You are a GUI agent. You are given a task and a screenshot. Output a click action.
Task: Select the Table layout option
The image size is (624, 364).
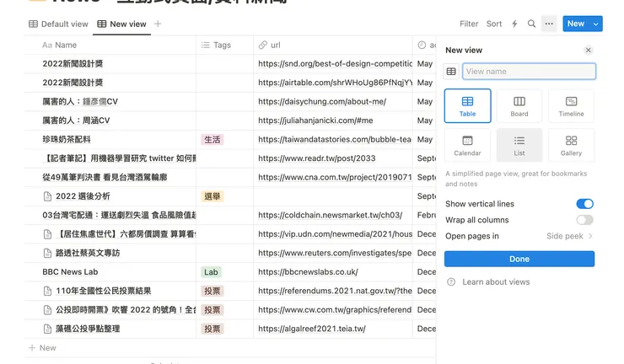tap(468, 106)
